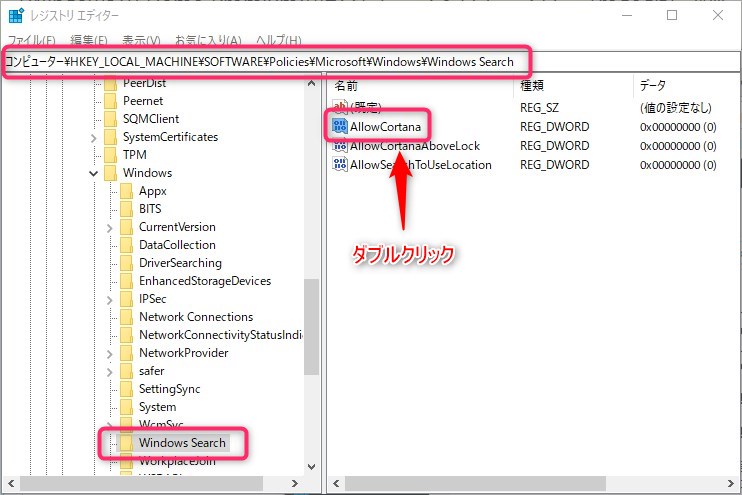Click the Peernet folder icon
The width and height of the screenshot is (742, 495).
(x=110, y=101)
